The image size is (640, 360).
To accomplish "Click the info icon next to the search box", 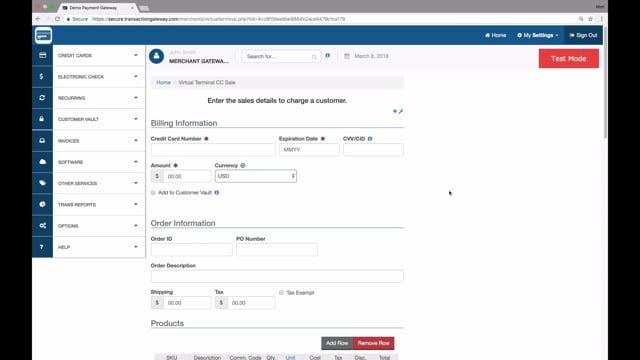I will click(x=327, y=56).
